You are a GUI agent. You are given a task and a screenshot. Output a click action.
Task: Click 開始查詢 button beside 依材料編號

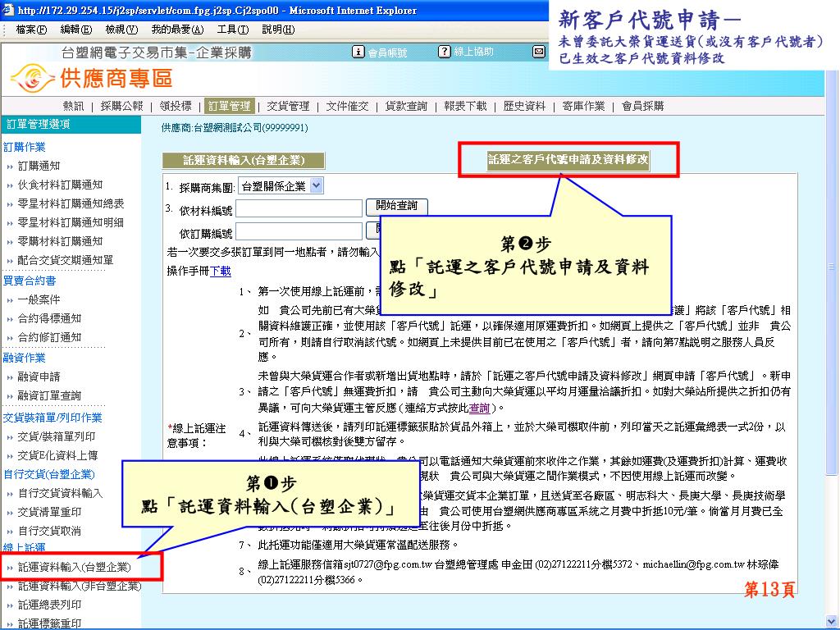396,206
